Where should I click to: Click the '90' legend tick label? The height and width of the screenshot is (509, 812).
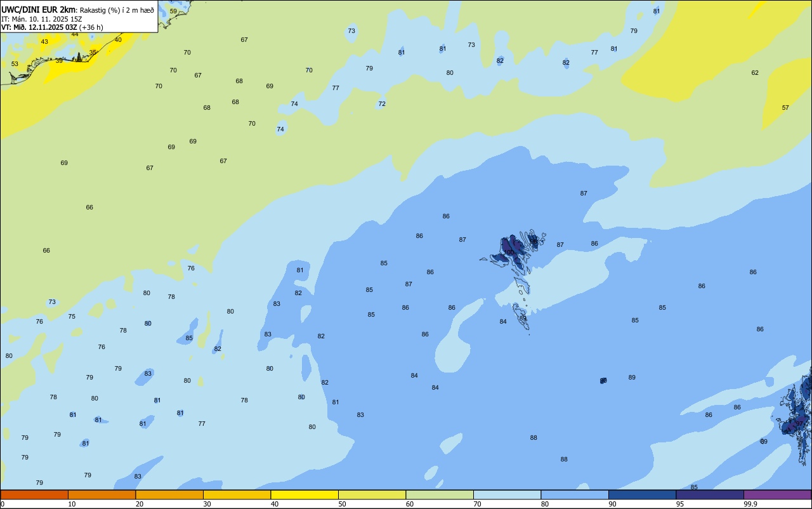click(x=613, y=504)
